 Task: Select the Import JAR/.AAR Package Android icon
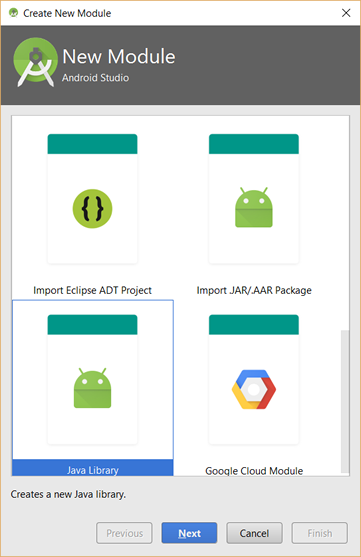(254, 207)
